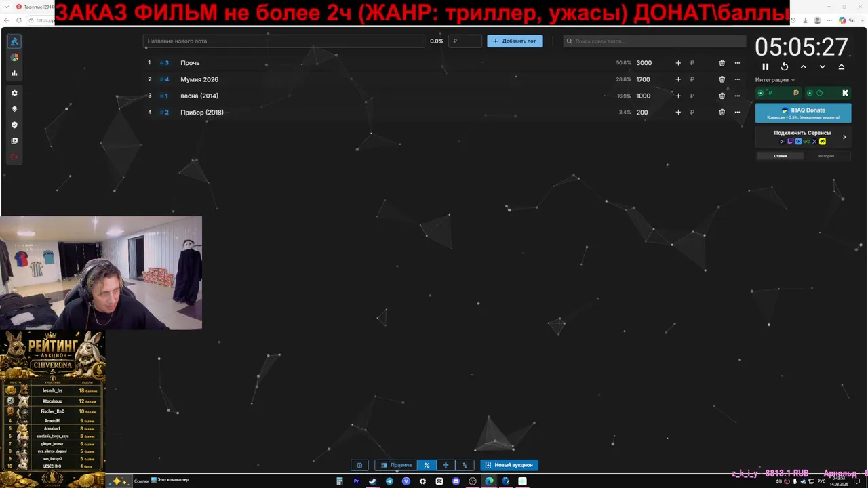Edit the amount 1000 of lot весна (2014)
Image resolution: width=868 pixels, height=488 pixels.
point(644,96)
